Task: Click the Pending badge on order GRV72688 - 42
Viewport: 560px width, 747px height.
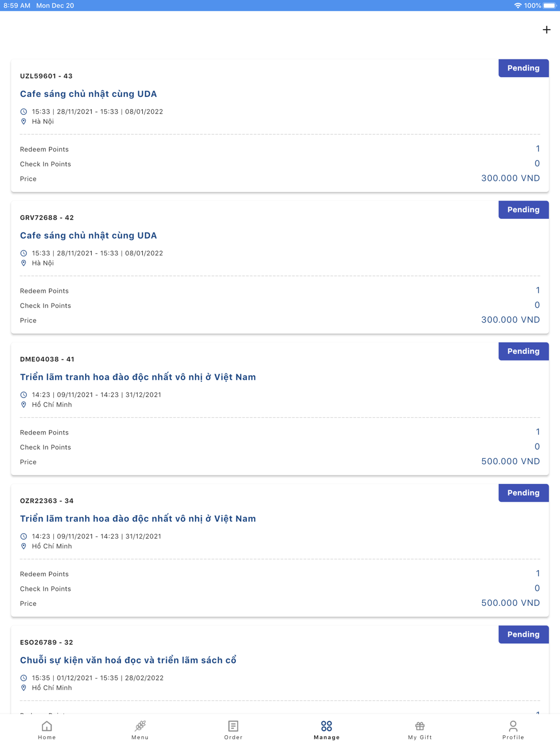Action: coord(524,210)
